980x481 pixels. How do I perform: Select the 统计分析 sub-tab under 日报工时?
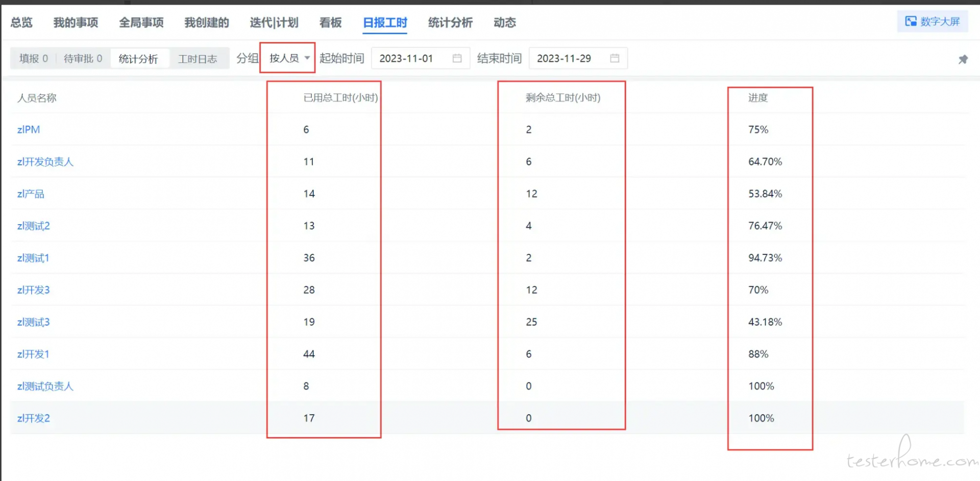pyautogui.click(x=138, y=59)
